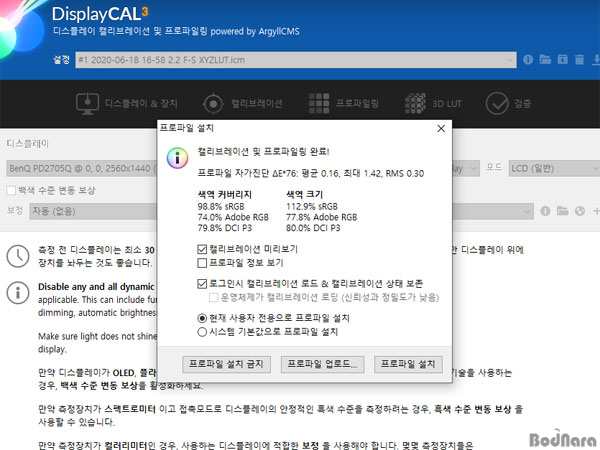Click the plus icon next to 보정 dropdown
This screenshot has width=600, height=450.
point(596,211)
